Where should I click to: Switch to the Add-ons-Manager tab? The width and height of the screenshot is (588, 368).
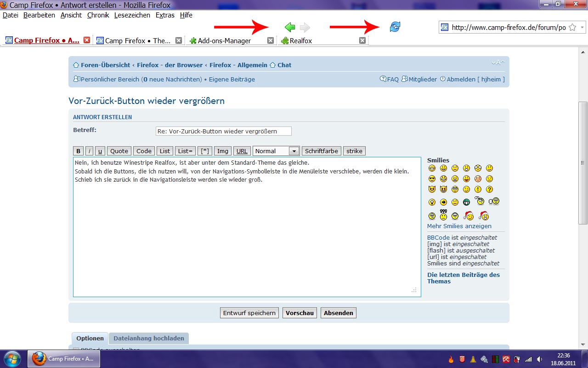point(231,40)
